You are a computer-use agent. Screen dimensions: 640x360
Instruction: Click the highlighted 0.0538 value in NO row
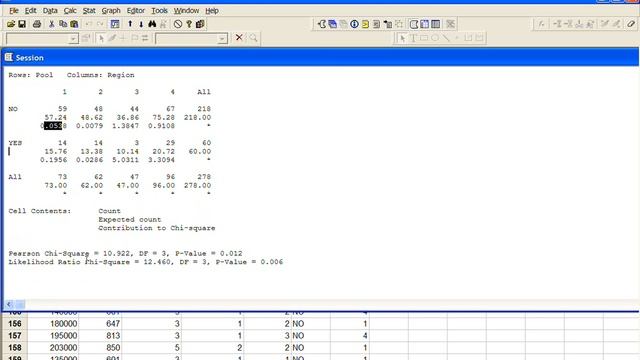53,126
